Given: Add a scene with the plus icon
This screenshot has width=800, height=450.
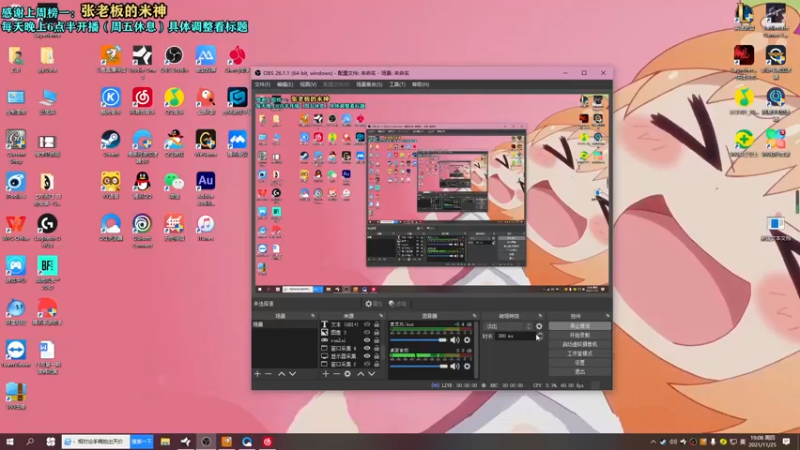Looking at the screenshot, I should (x=258, y=374).
